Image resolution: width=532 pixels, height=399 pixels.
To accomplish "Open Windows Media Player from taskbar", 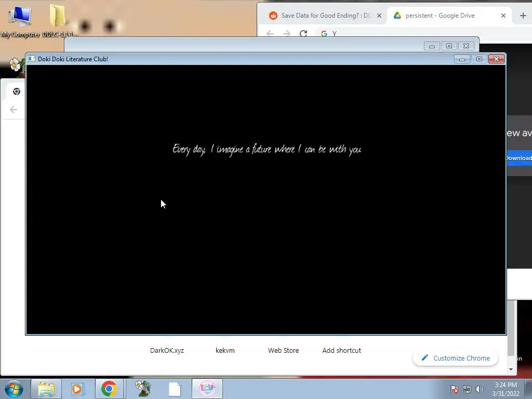I will 77,389.
